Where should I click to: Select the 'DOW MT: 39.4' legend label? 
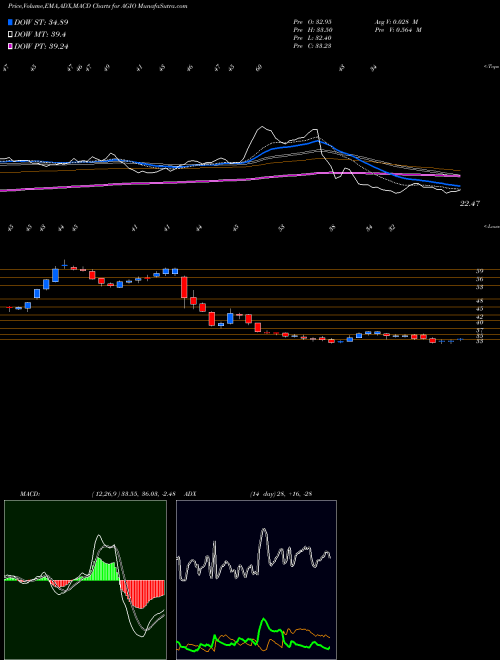40,35
